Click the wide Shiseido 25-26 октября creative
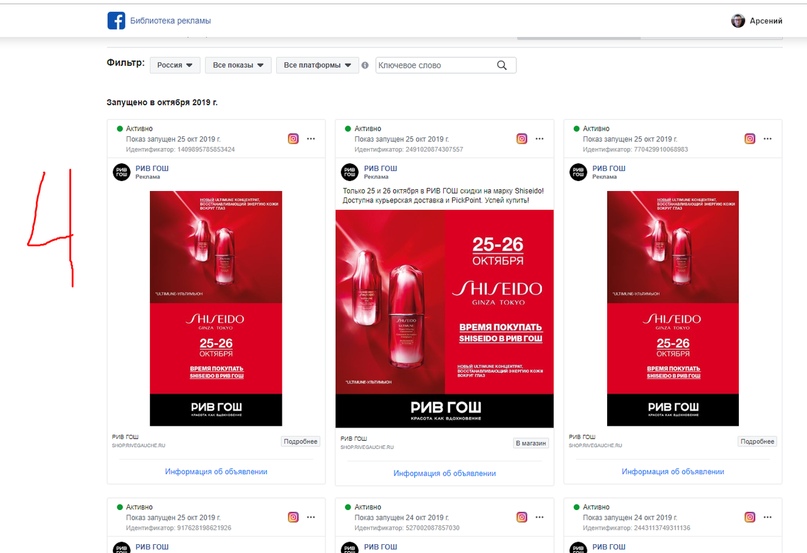Viewport: 807px width, 553px height. click(445, 319)
